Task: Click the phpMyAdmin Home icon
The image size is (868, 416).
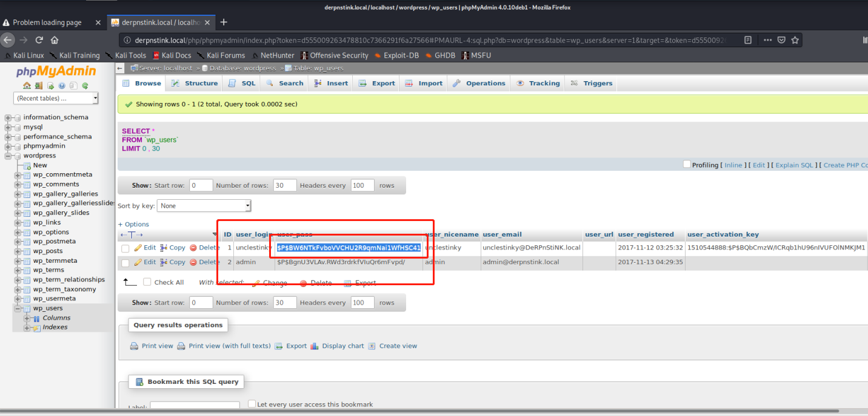Action: [x=27, y=85]
